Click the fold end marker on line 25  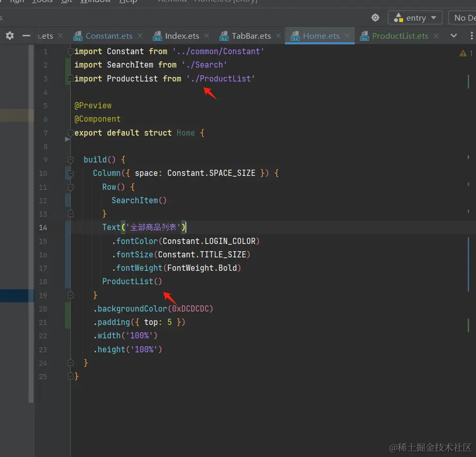70,376
